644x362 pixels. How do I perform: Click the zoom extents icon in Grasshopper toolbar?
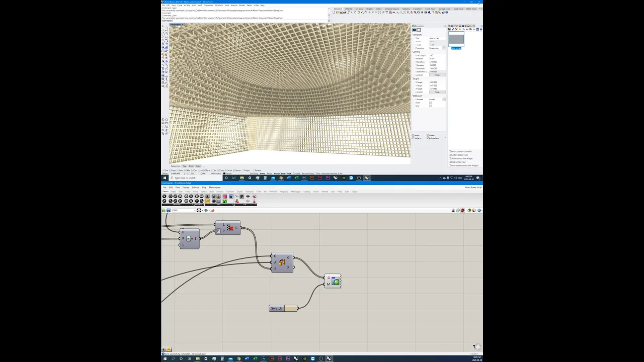(199, 210)
